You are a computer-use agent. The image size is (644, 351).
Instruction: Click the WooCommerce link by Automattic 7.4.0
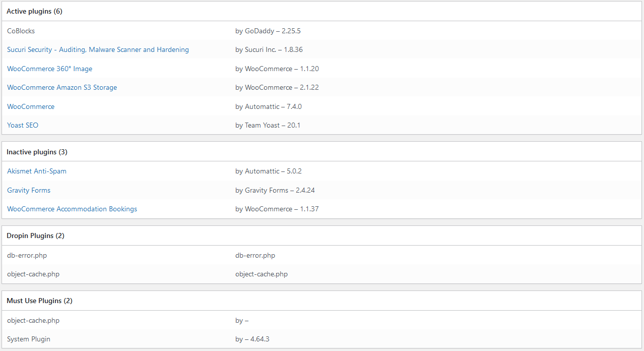[31, 106]
